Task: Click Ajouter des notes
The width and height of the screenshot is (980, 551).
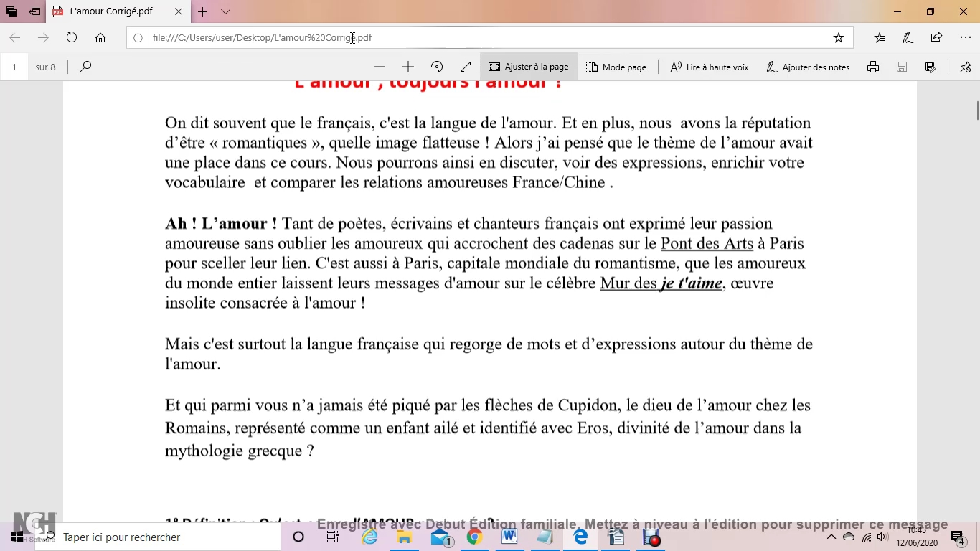Action: coord(808,67)
